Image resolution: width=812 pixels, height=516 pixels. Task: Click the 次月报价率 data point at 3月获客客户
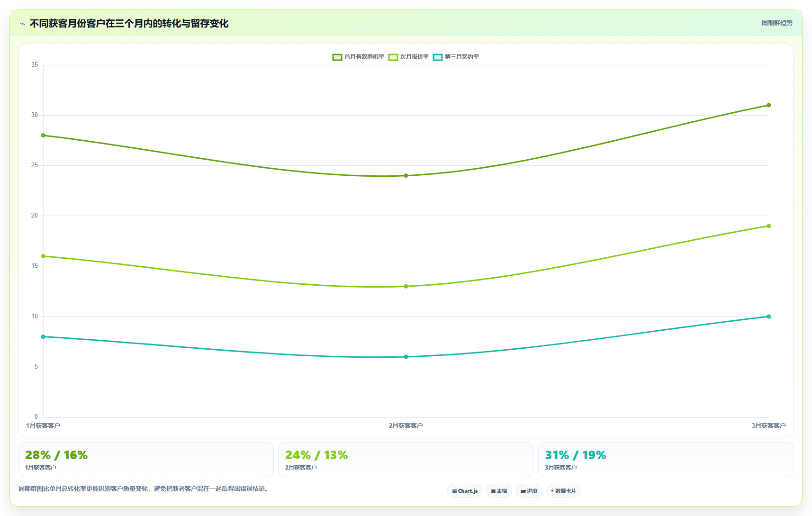click(x=769, y=226)
